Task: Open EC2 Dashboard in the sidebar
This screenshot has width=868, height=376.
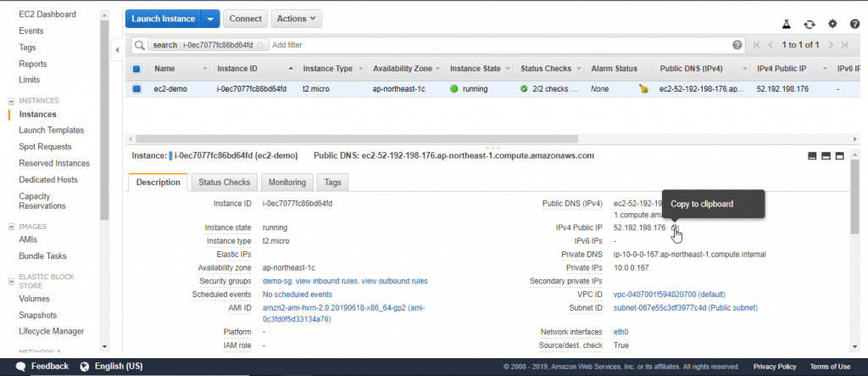Action: [x=47, y=14]
